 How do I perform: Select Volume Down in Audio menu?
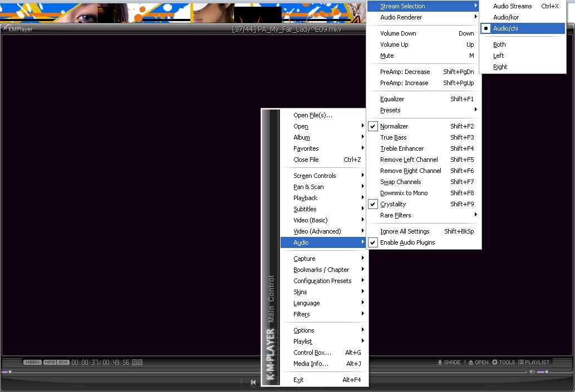424,33
